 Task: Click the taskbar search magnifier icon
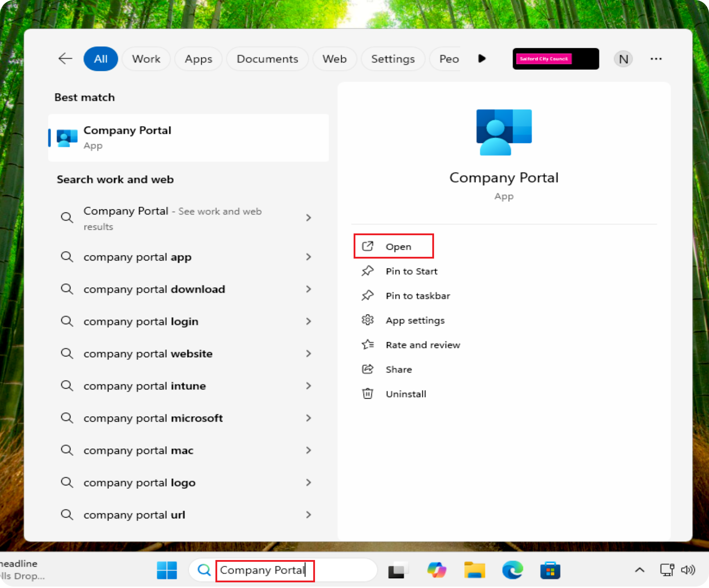click(204, 570)
